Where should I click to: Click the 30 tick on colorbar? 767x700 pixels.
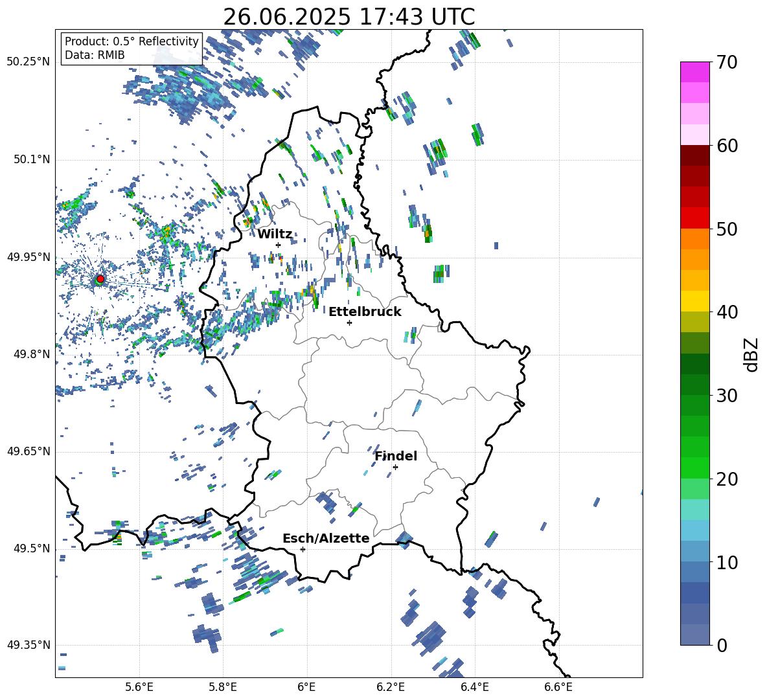(727, 396)
